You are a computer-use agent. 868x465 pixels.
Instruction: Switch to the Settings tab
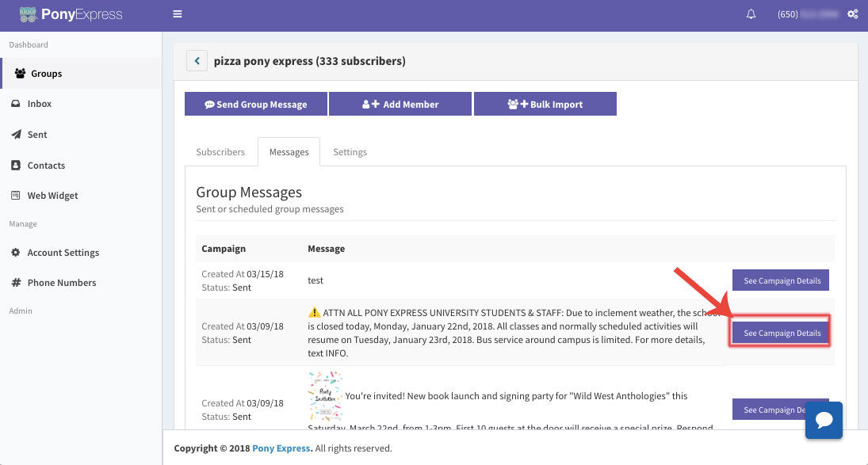point(350,152)
